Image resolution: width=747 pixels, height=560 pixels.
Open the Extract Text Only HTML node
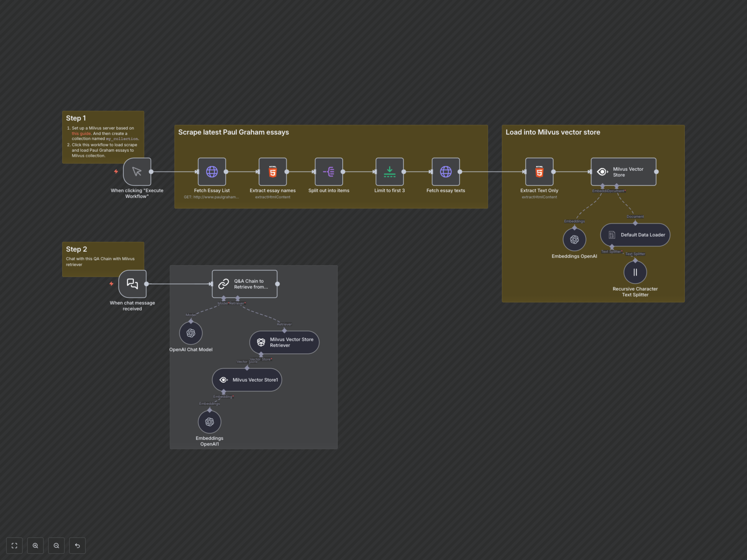539,171
